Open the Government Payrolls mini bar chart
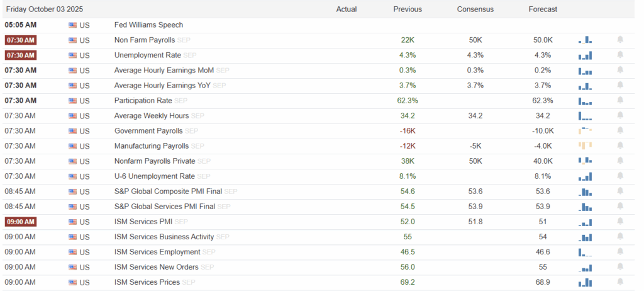 (585, 130)
